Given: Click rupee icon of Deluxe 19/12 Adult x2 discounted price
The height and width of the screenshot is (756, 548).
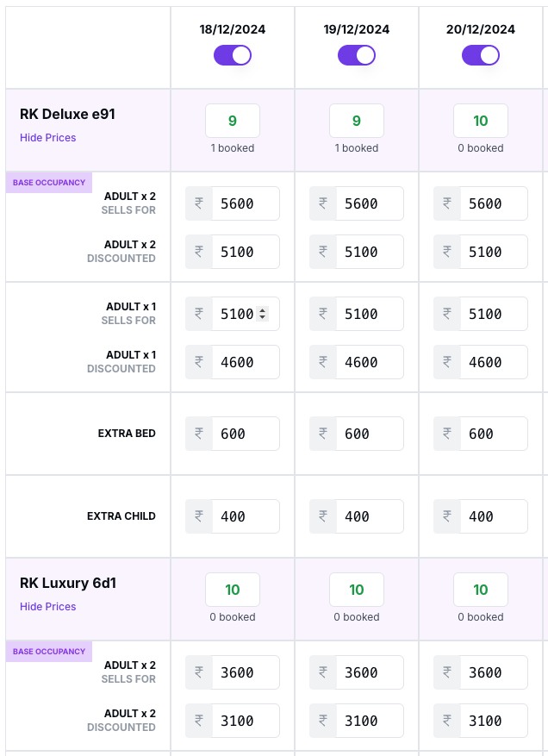Looking at the screenshot, I should [323, 252].
